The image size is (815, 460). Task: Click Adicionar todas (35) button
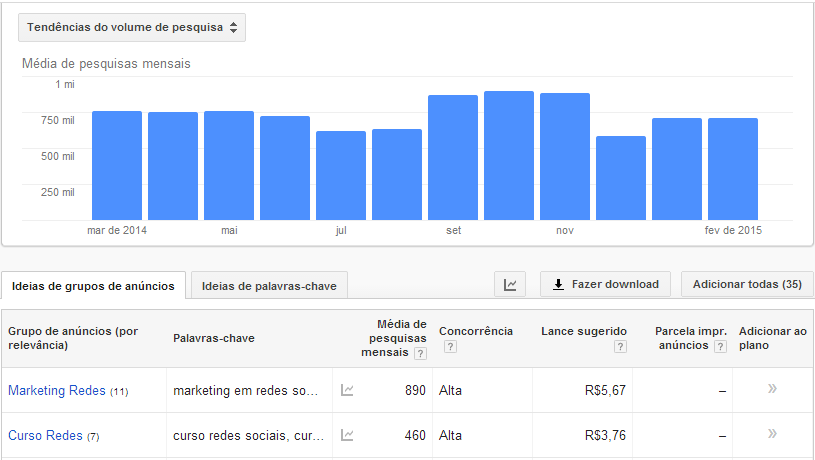[746, 284]
